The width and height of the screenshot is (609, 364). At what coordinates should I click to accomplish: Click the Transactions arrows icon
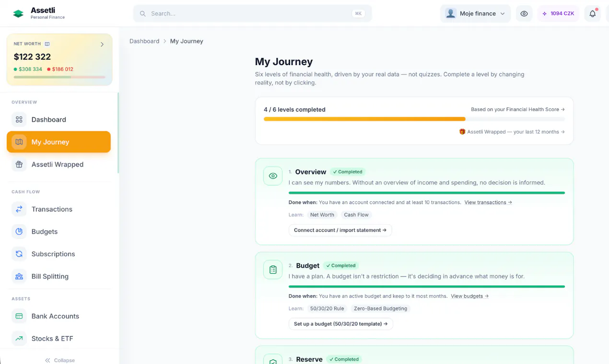coord(19,209)
